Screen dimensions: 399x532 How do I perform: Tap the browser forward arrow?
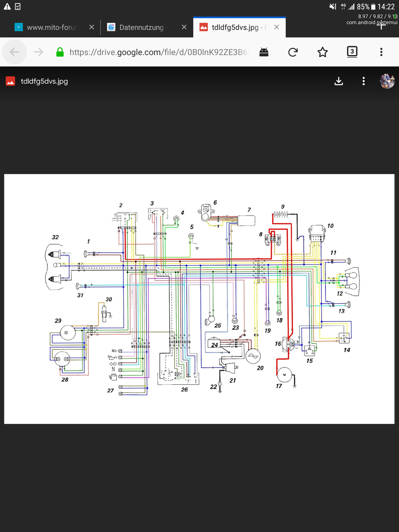point(39,52)
